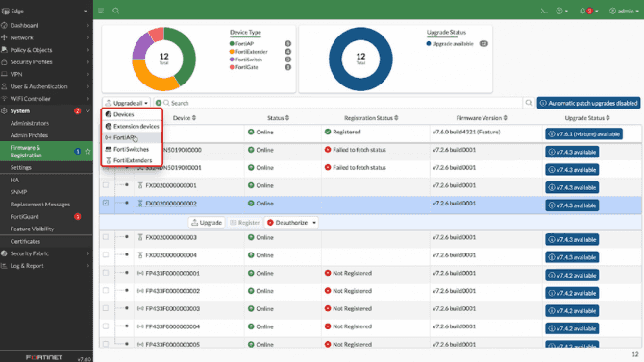Sort by Upgrade Status column header

coord(587,118)
